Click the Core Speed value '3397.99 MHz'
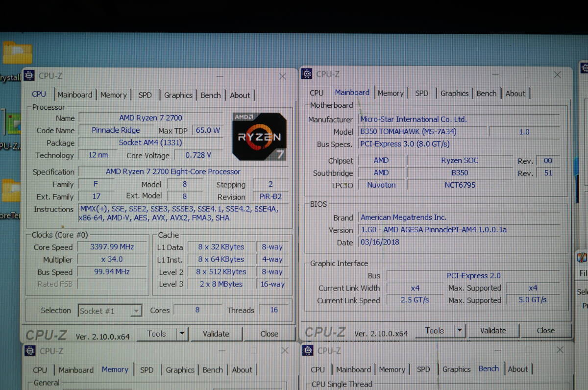The height and width of the screenshot is (390, 588). [x=112, y=247]
